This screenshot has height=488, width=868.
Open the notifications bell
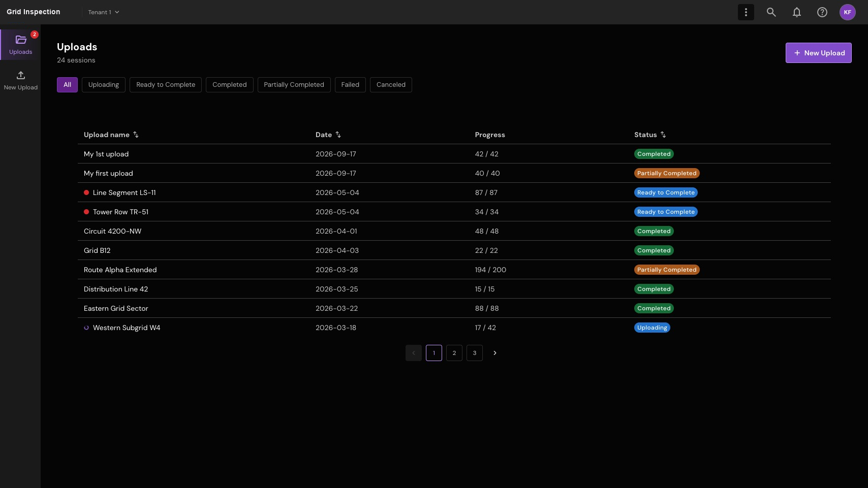coord(796,12)
